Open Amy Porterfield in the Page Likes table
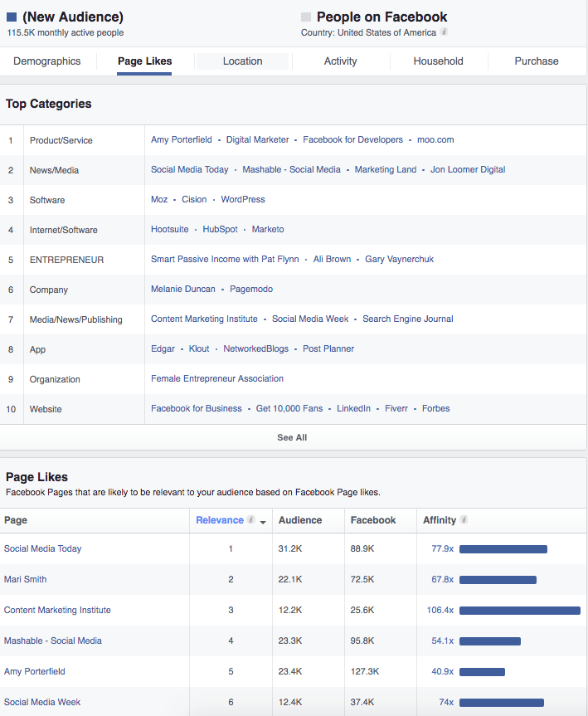This screenshot has width=588, height=716. [x=35, y=671]
